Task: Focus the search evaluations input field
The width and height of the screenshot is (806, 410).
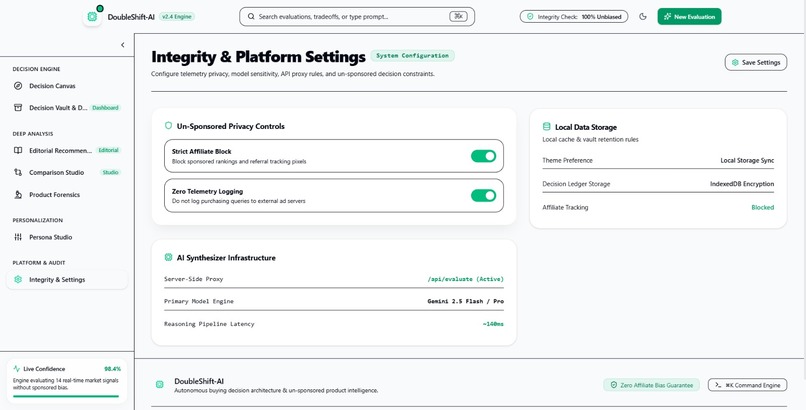Action: pyautogui.click(x=357, y=16)
